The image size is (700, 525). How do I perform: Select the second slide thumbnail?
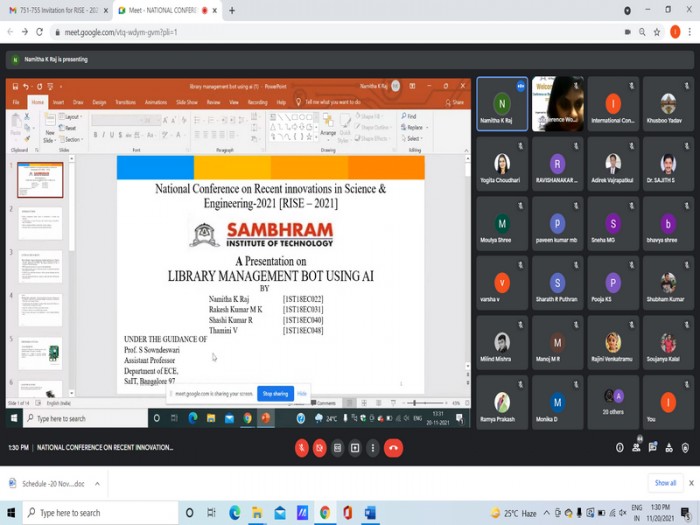[x=40, y=223]
